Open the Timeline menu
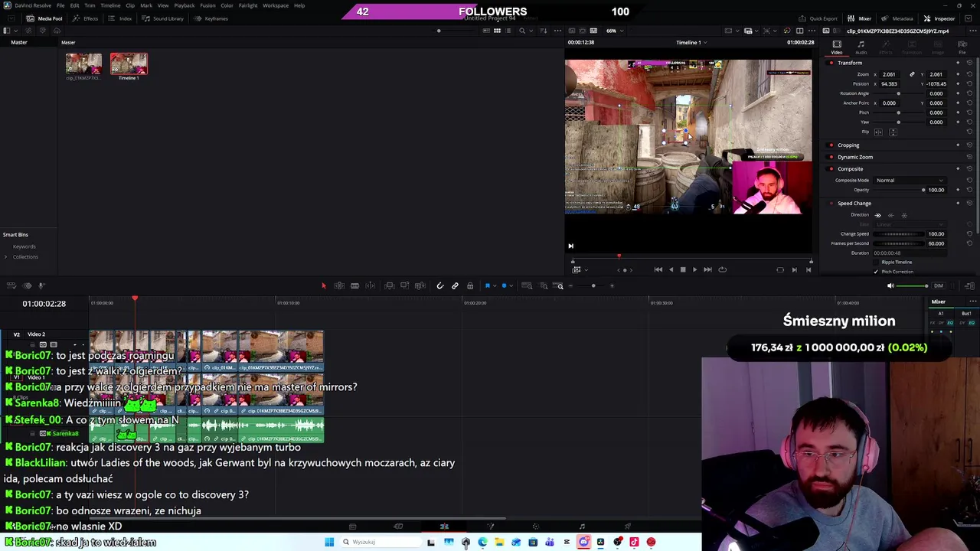 pyautogui.click(x=109, y=5)
